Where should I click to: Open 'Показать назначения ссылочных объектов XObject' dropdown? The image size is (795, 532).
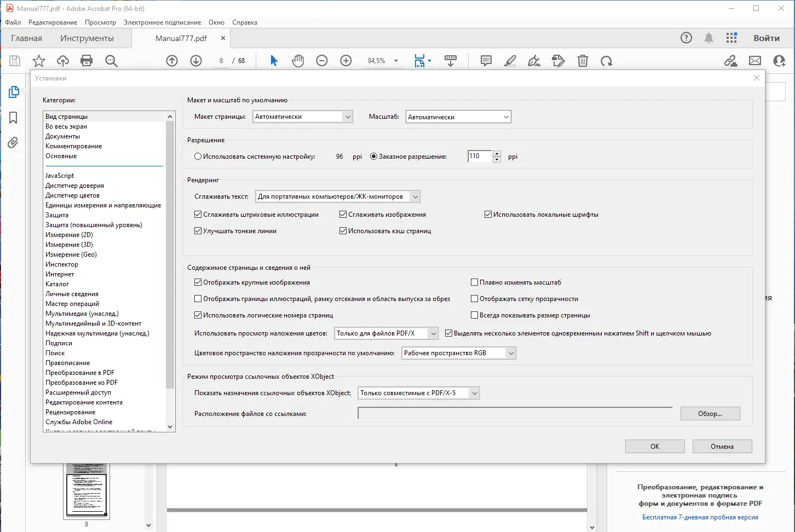418,393
